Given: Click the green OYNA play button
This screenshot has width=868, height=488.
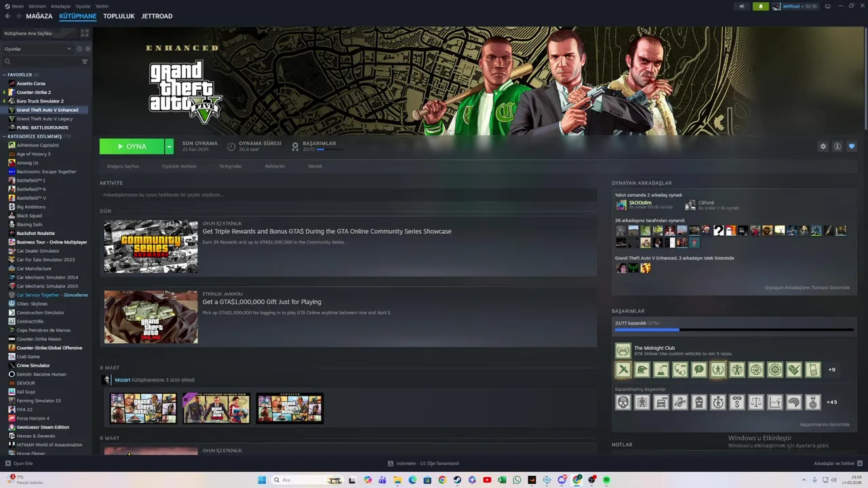Looking at the screenshot, I should click(x=132, y=146).
